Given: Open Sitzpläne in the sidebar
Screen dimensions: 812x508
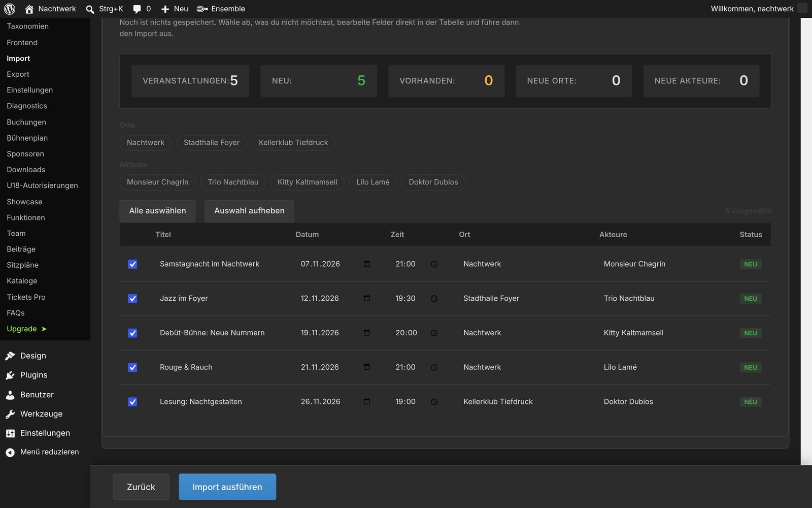Looking at the screenshot, I should click(22, 265).
